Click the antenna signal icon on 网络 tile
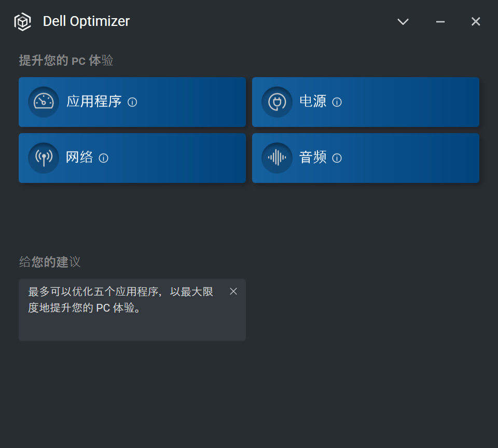The image size is (498, 448). [44, 158]
